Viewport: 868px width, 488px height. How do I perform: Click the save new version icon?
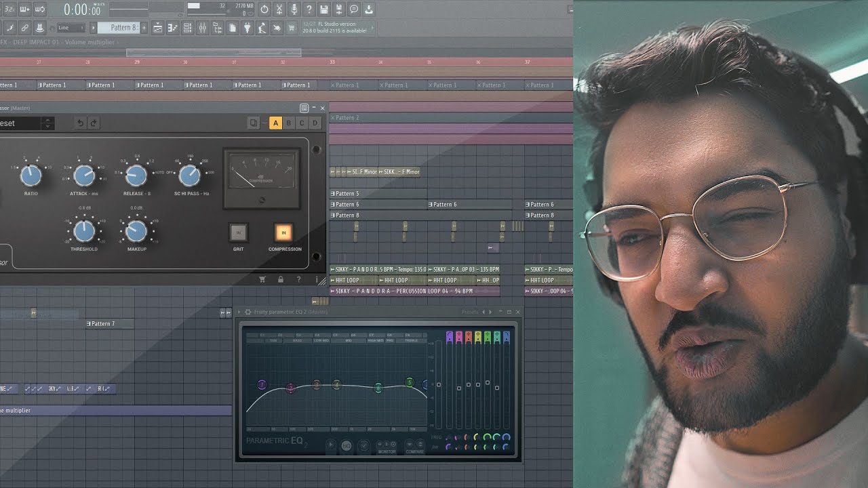[339, 9]
